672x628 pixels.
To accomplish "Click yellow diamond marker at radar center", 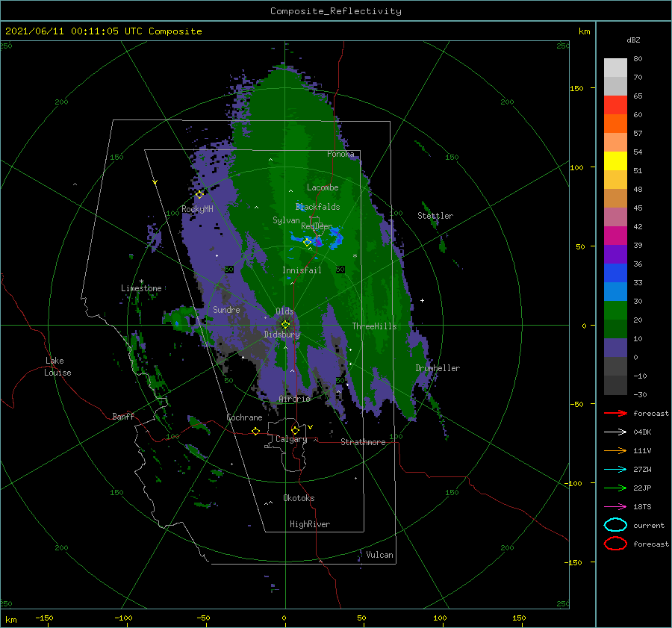I will click(285, 325).
